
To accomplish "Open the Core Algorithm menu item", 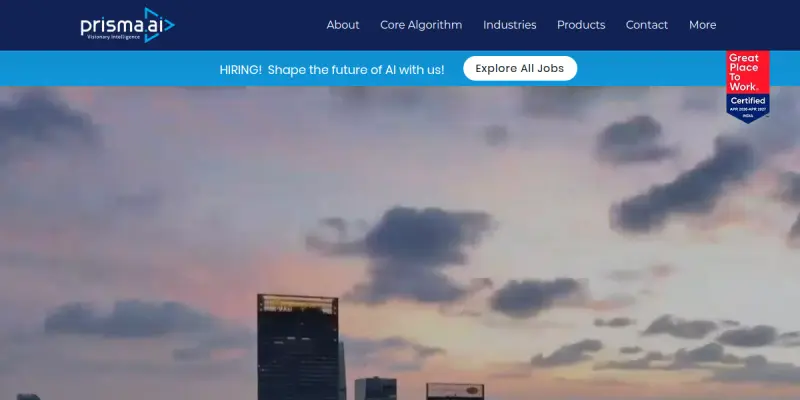I will 421,25.
